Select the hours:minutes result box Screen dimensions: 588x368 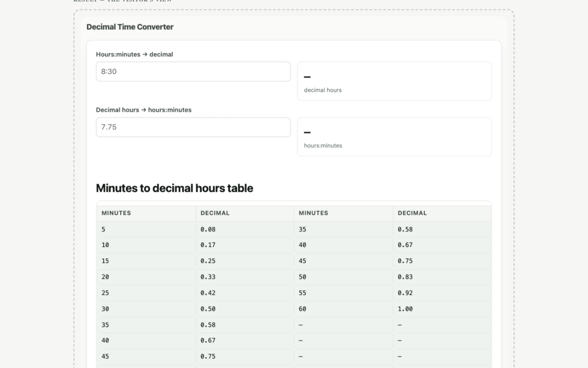[x=395, y=137]
